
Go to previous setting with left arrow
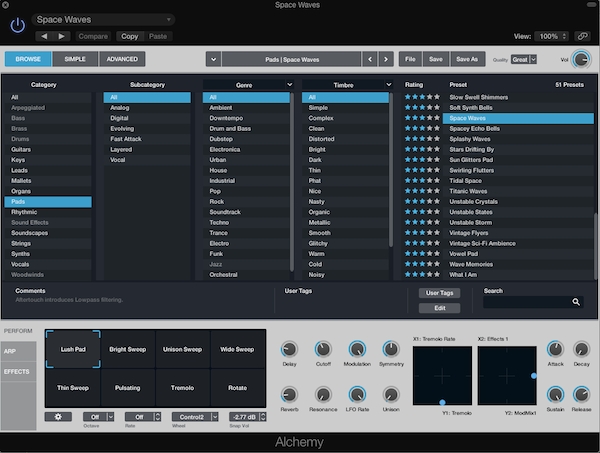[x=44, y=36]
